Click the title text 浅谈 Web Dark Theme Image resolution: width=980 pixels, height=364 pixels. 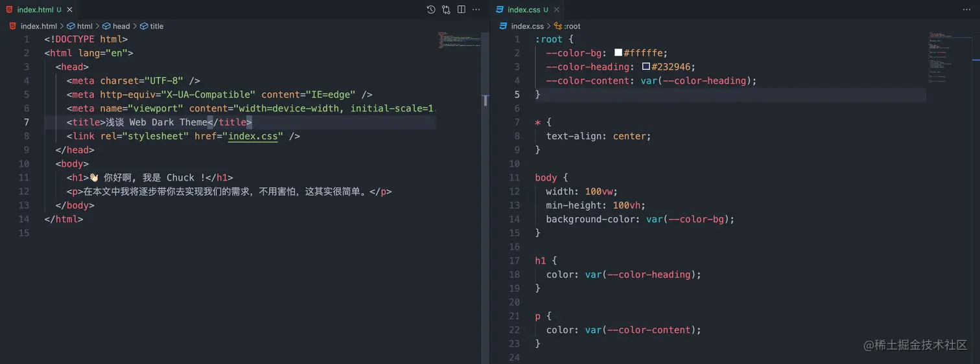point(156,122)
